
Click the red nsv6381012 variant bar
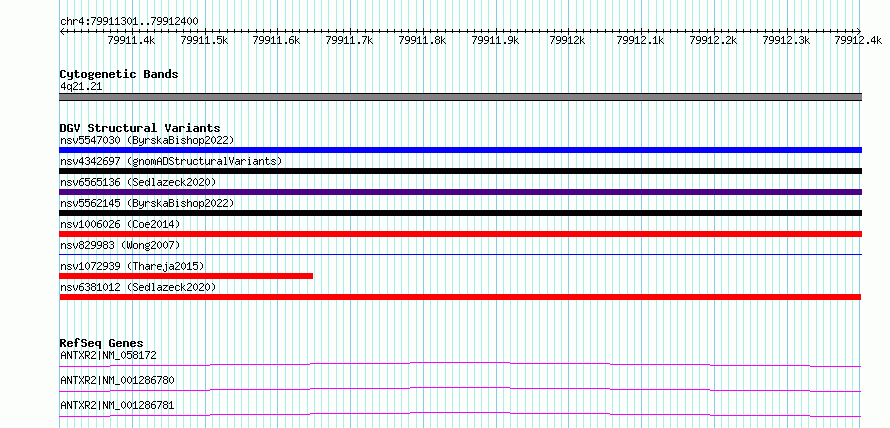point(460,297)
